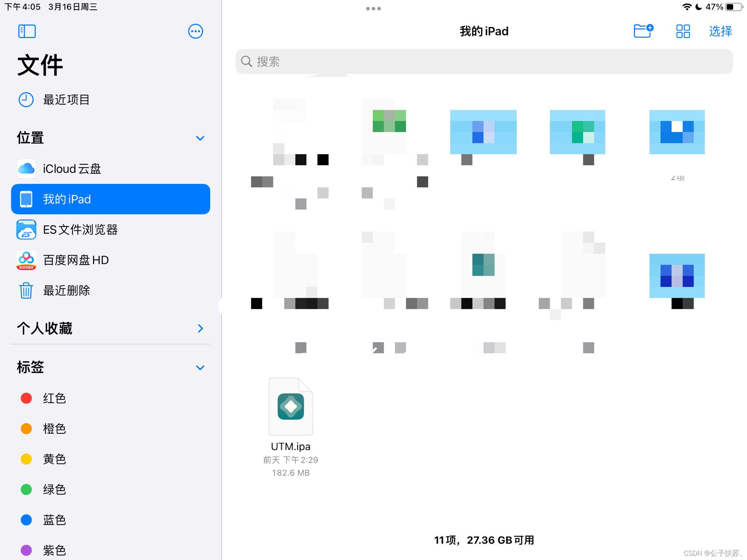Screen dimensions: 747x560
Task: Open ES文件浏览器 location
Action: pos(80,230)
